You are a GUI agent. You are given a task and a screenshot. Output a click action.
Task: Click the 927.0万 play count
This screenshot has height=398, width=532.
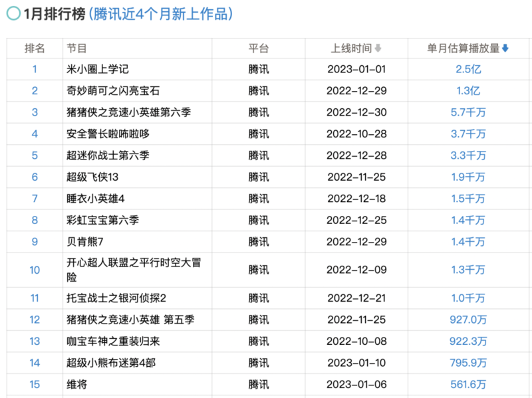pos(468,320)
